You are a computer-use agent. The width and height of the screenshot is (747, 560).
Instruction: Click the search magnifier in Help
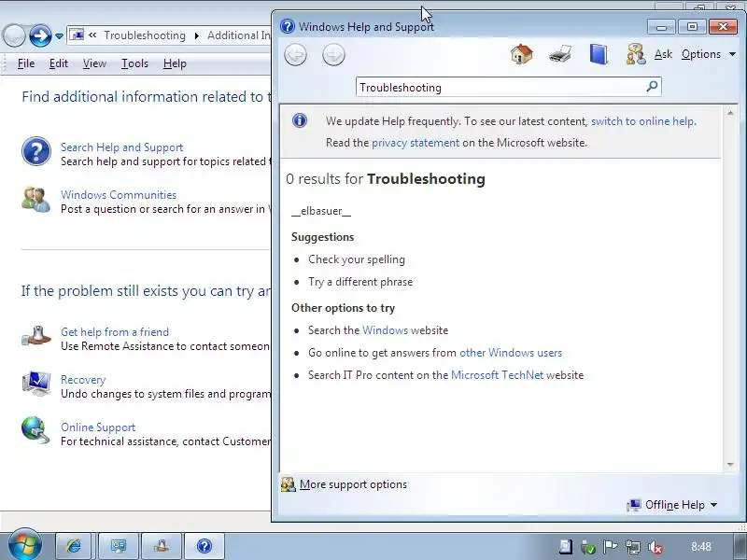click(652, 86)
